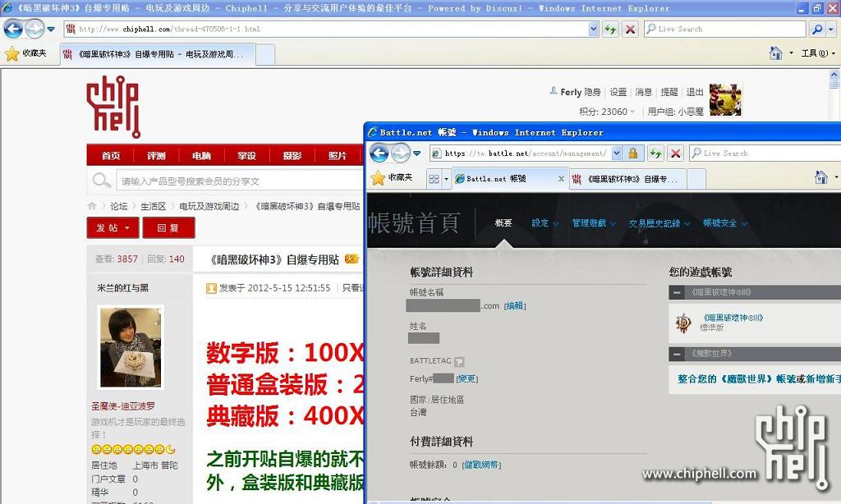Open 提醒 link in forum header
Viewport: 841px width, 504px height.
[669, 92]
